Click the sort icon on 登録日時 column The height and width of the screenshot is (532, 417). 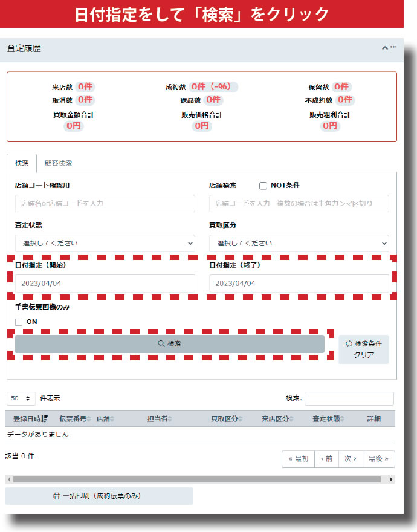click(x=45, y=419)
